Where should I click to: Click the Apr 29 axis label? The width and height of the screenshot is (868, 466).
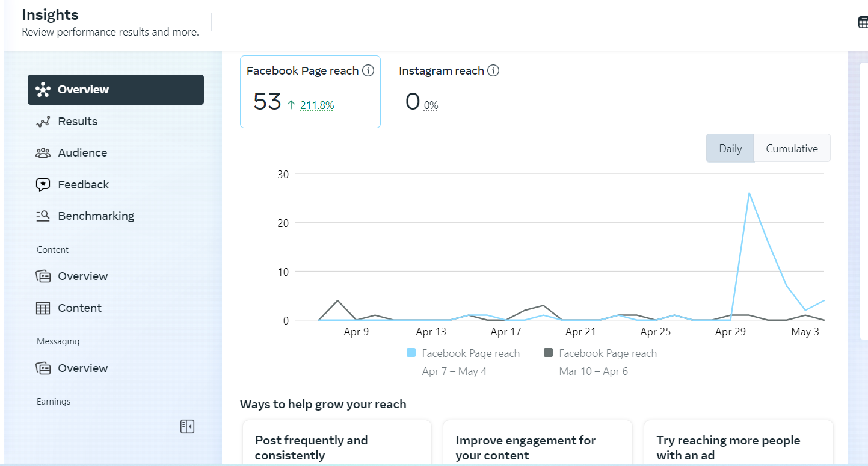point(730,332)
